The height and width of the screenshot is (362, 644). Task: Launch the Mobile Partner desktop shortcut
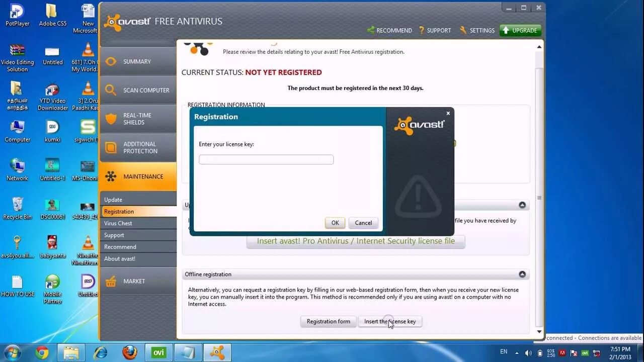pos(52,289)
